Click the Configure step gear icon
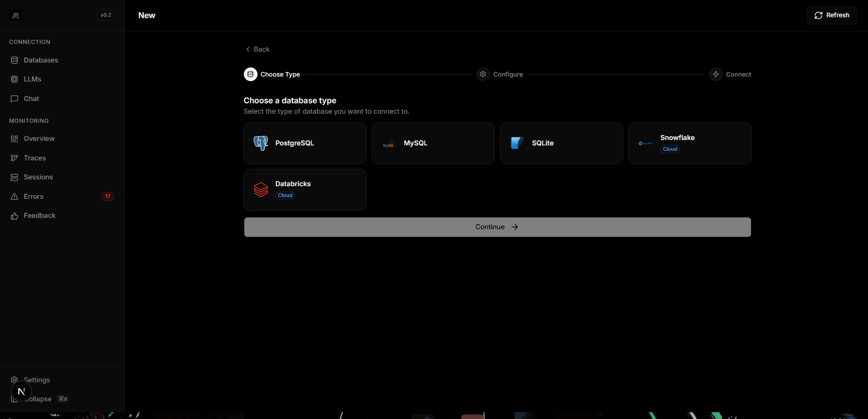The height and width of the screenshot is (419, 868). point(483,74)
